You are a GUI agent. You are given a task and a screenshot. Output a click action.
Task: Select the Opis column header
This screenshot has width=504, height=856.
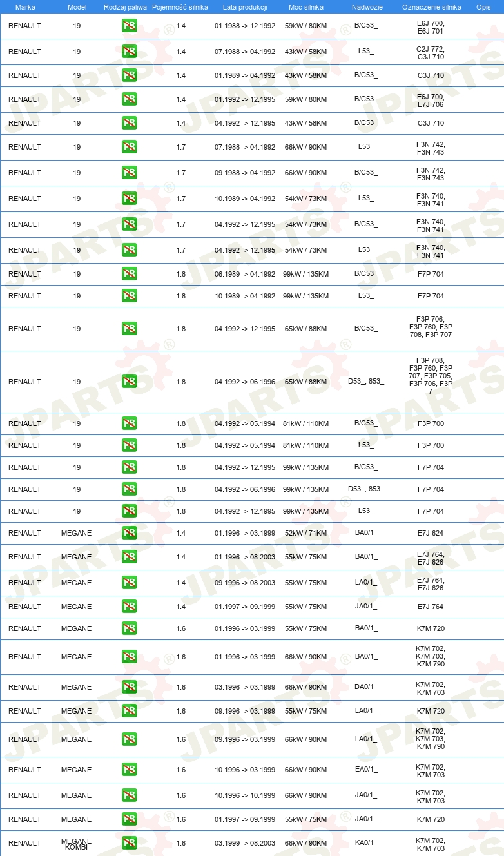click(483, 7)
